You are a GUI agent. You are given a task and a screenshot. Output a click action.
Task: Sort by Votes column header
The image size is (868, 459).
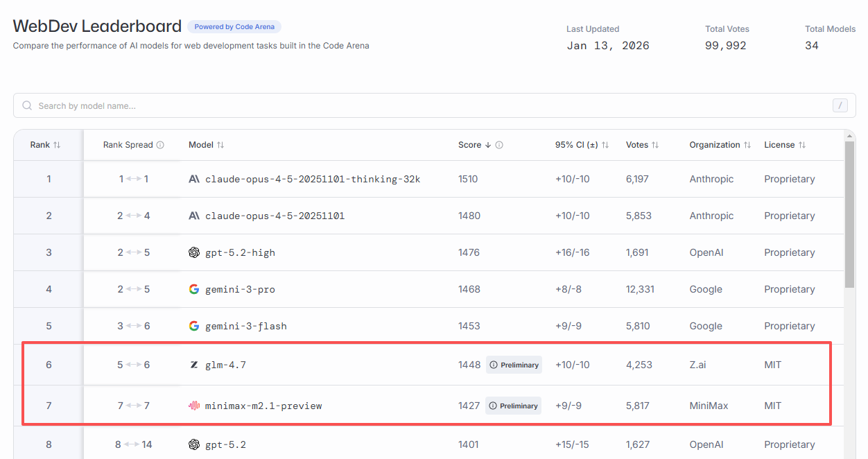click(642, 145)
